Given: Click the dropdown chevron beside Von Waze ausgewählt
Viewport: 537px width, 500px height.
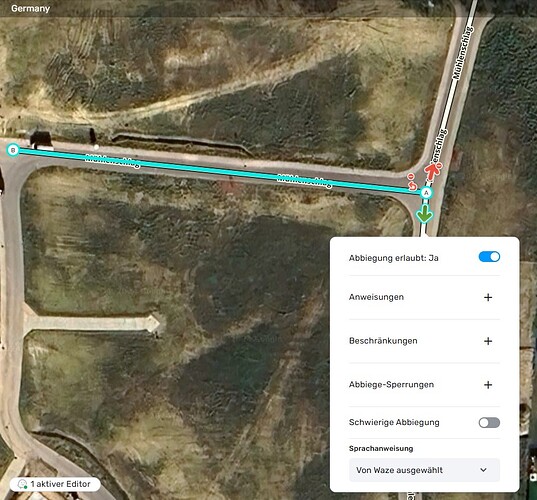Looking at the screenshot, I should pyautogui.click(x=483, y=470).
